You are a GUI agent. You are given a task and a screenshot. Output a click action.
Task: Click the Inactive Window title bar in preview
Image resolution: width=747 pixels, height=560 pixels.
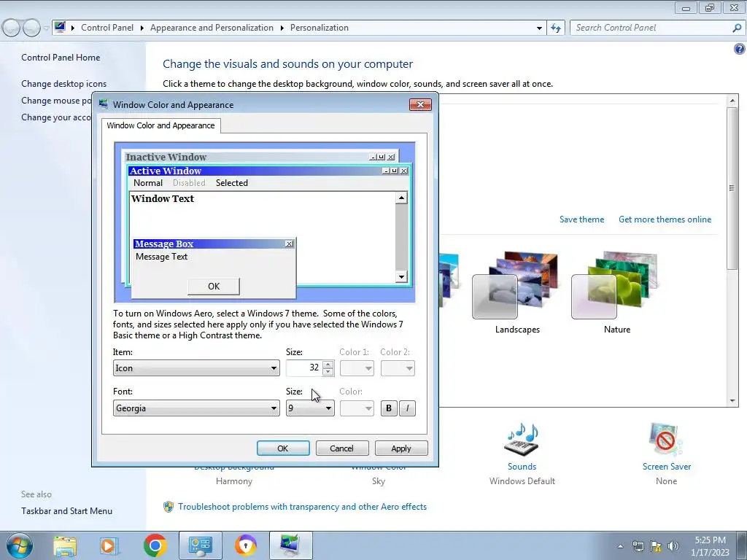point(261,157)
